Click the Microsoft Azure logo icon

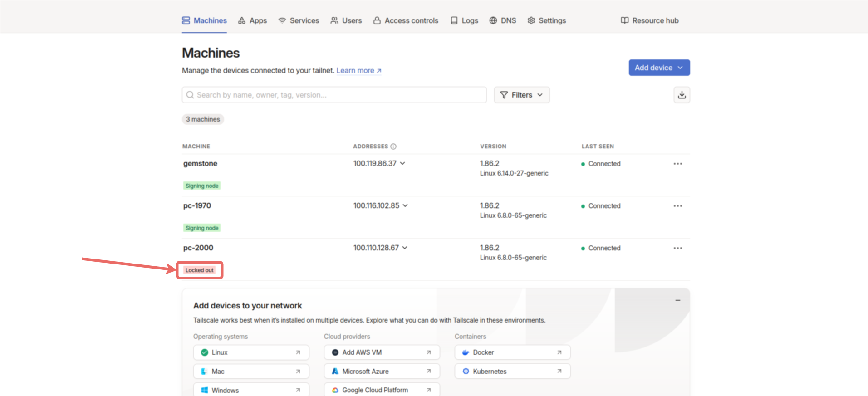[x=335, y=372]
